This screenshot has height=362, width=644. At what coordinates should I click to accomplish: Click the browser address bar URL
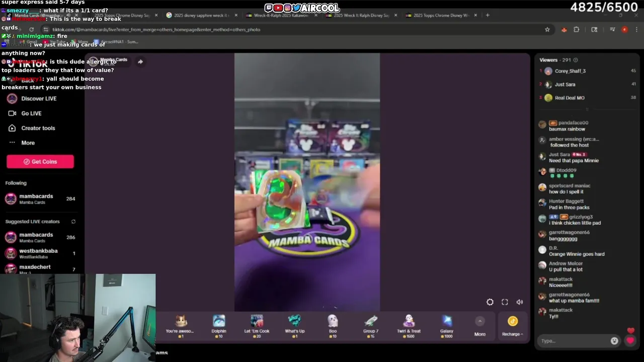pyautogui.click(x=156, y=30)
